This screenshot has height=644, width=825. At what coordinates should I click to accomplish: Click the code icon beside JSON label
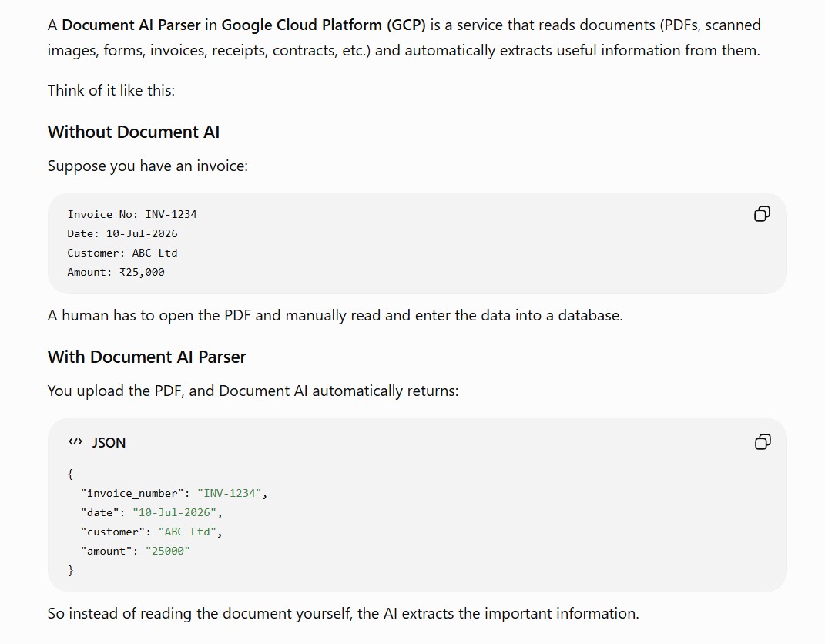tap(75, 442)
